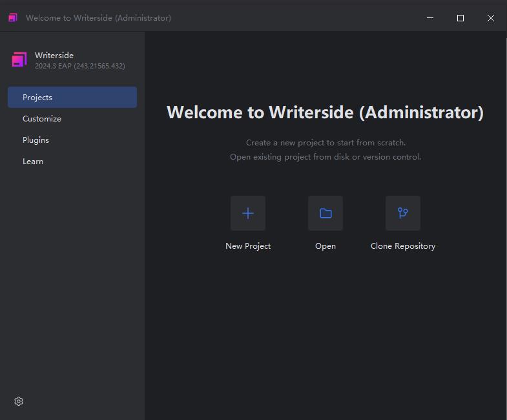Click the "Open" text label

click(326, 246)
